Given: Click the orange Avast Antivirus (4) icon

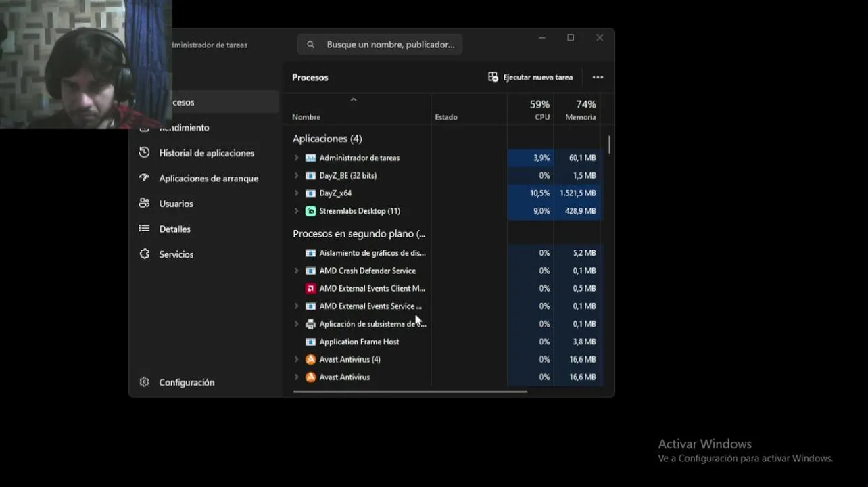Looking at the screenshot, I should 310,359.
